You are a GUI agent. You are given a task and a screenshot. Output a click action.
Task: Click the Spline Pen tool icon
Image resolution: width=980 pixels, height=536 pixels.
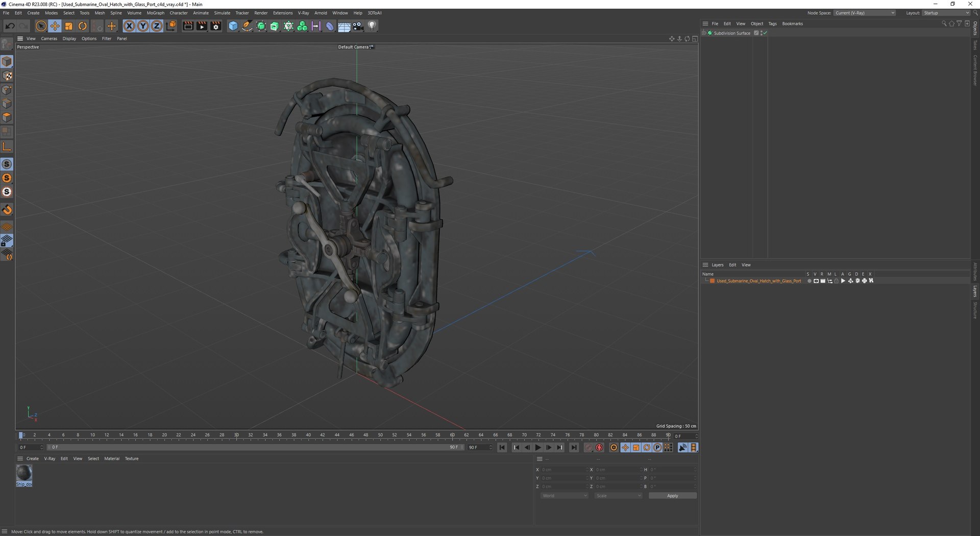(x=247, y=26)
